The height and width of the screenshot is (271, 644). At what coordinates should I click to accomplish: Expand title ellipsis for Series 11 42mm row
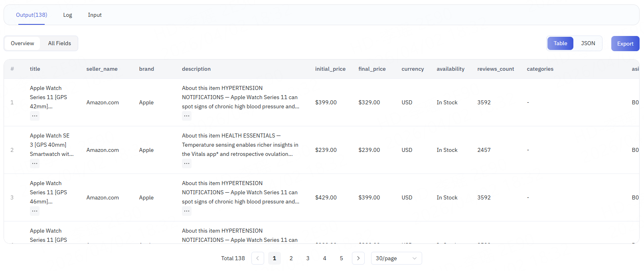pos(35,116)
